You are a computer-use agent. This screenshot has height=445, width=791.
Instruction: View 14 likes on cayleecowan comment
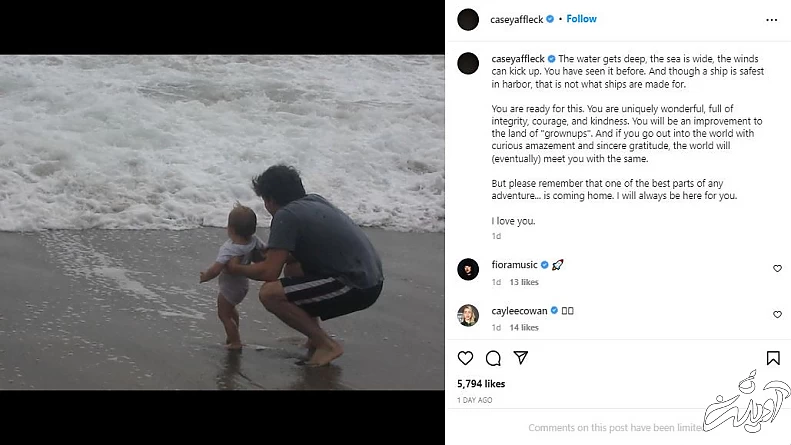pos(525,328)
